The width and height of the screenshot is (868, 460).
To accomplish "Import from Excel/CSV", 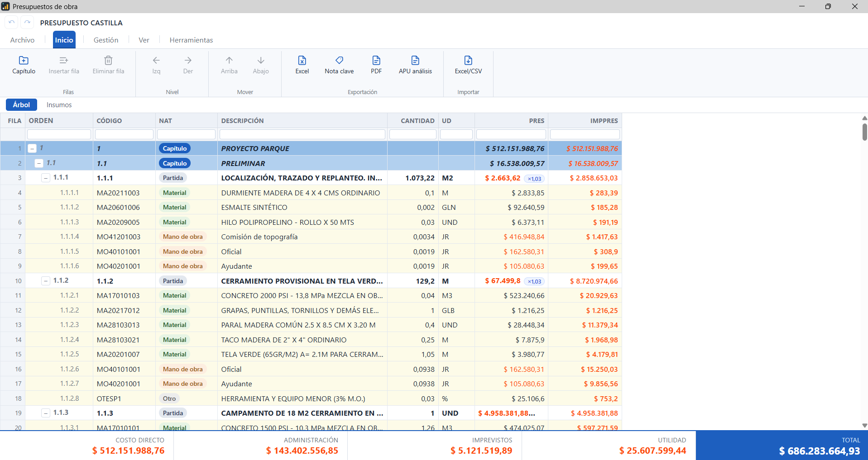I will (x=468, y=65).
